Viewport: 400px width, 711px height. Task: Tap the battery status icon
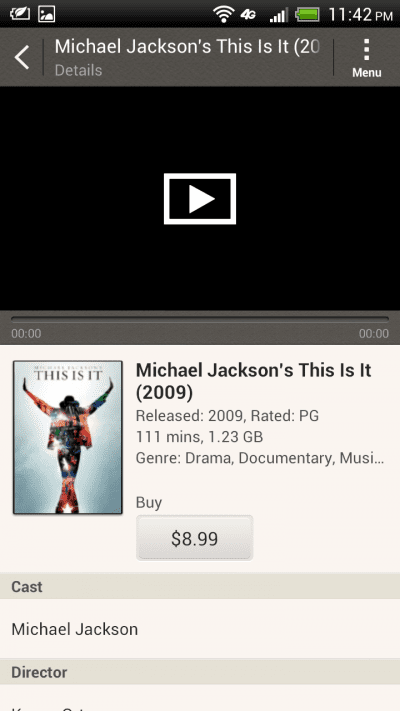[307, 15]
